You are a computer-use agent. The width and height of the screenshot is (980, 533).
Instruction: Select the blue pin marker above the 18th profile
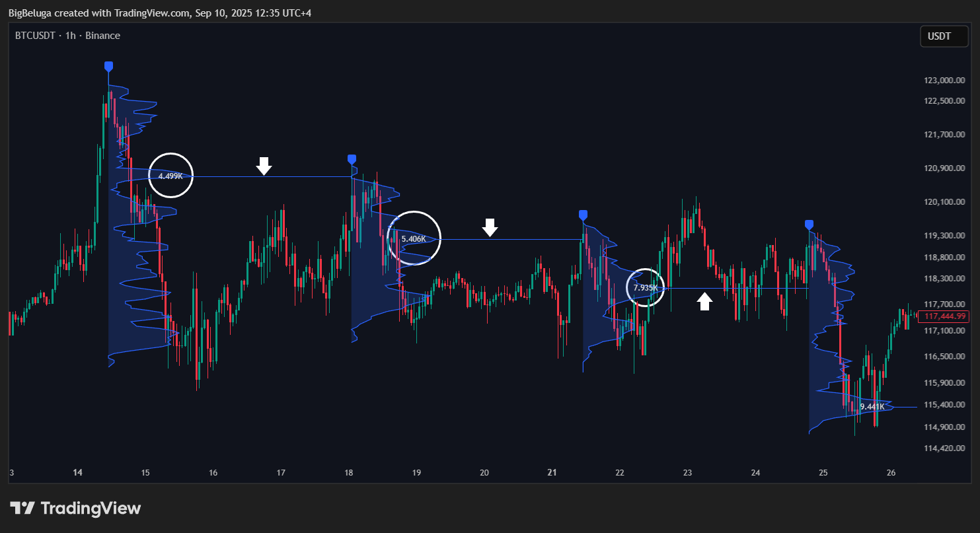pos(352,159)
